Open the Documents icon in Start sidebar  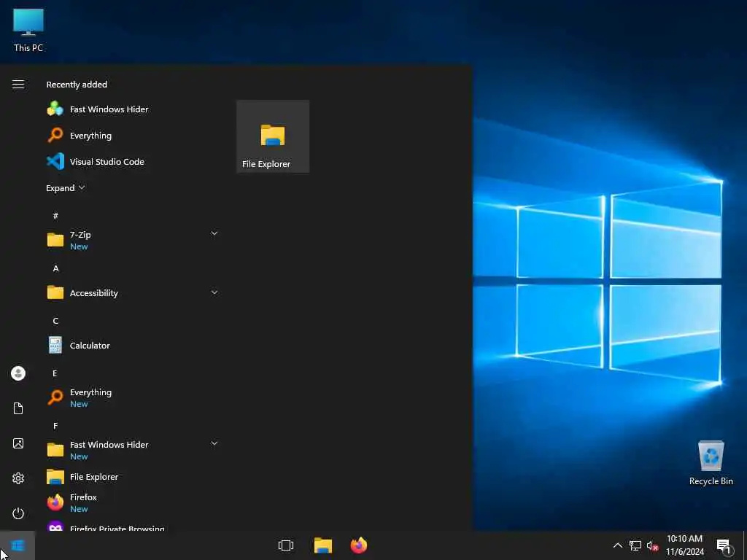click(x=18, y=408)
